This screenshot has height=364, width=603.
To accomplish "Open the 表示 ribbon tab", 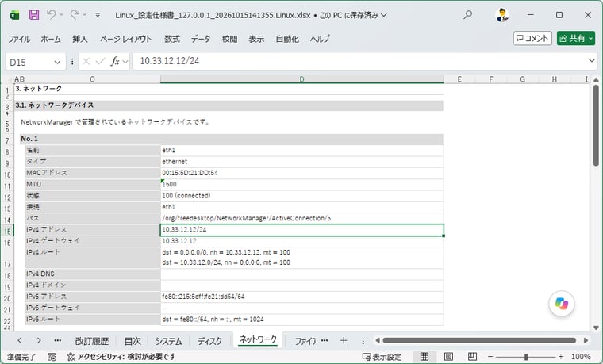I will [256, 39].
